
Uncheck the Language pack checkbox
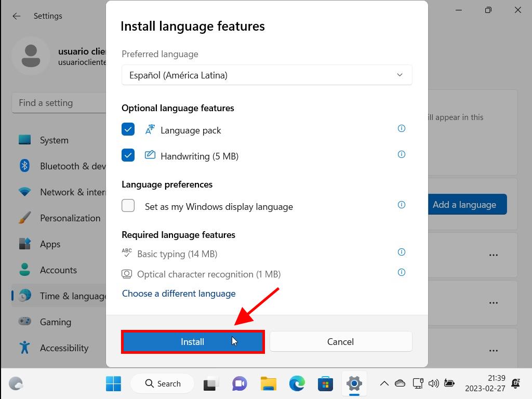[x=128, y=129]
